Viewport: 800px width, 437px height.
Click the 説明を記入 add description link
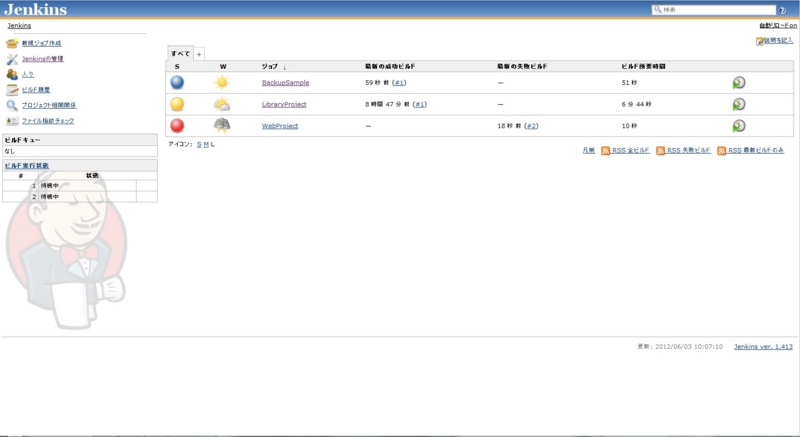779,40
